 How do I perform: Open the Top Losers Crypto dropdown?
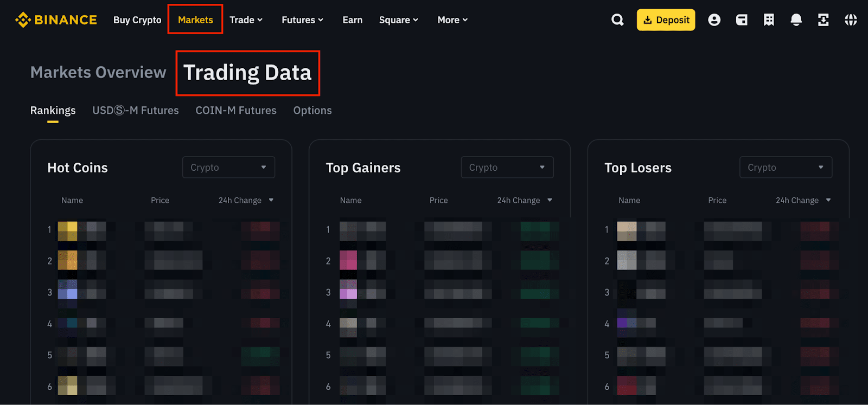click(x=786, y=168)
